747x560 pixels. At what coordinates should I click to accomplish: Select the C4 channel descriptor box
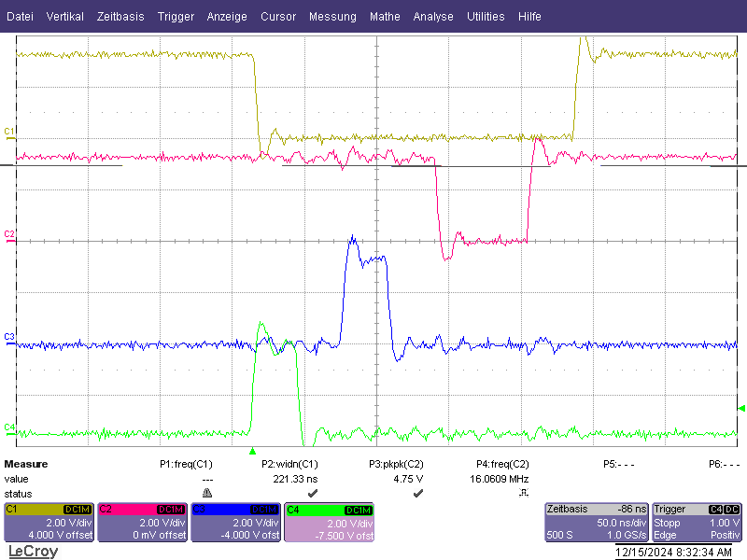point(330,523)
